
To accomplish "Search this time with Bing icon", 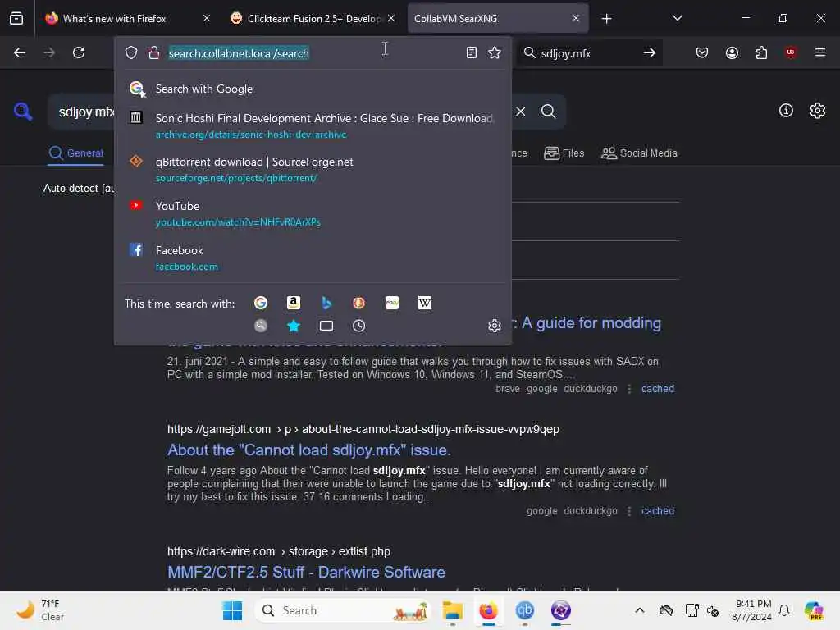I will (x=326, y=303).
